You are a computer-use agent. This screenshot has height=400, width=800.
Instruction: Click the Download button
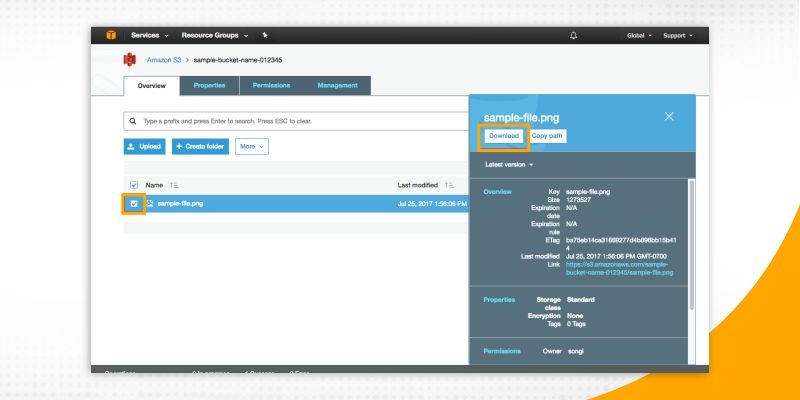(504, 135)
